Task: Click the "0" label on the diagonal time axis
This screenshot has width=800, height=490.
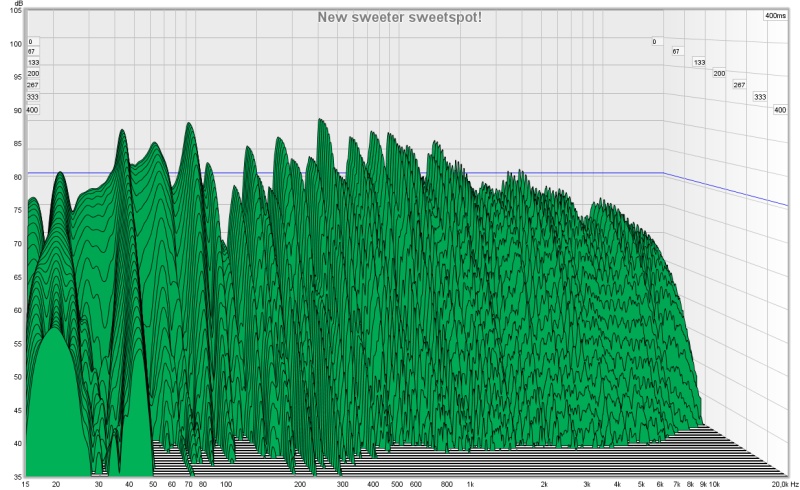Action: point(655,42)
